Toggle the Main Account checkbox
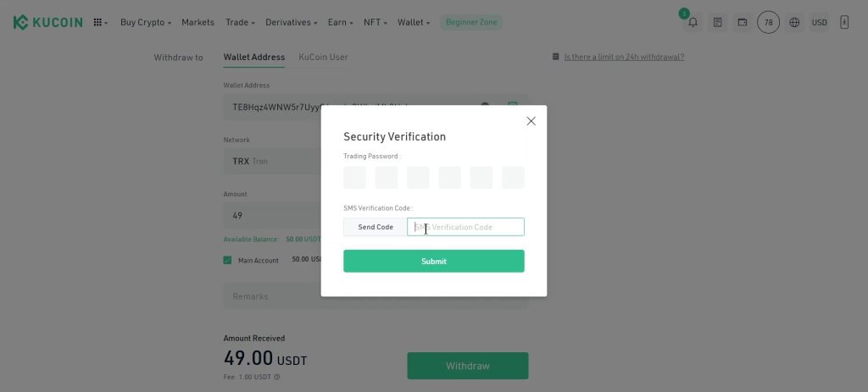 (x=227, y=260)
